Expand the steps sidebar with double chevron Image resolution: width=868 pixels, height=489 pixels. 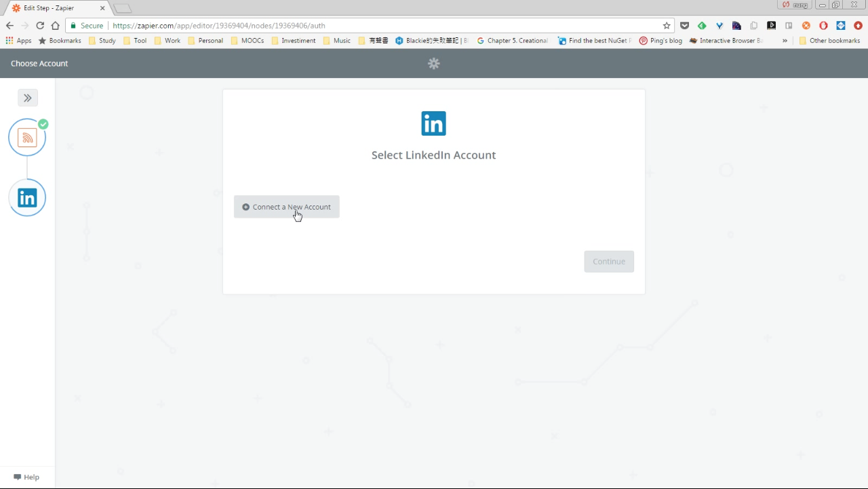point(28,98)
